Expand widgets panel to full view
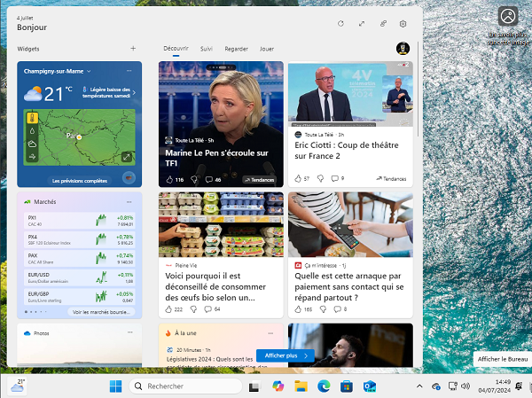 [x=362, y=24]
